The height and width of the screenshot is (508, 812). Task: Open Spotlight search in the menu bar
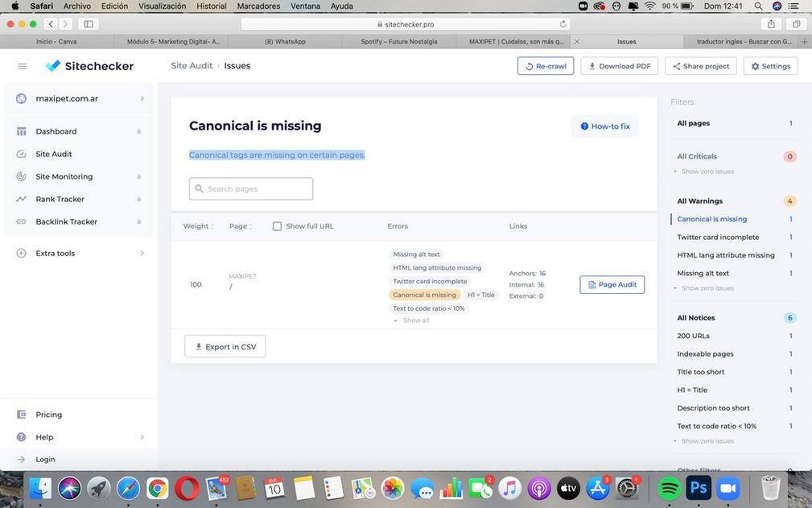click(x=758, y=6)
